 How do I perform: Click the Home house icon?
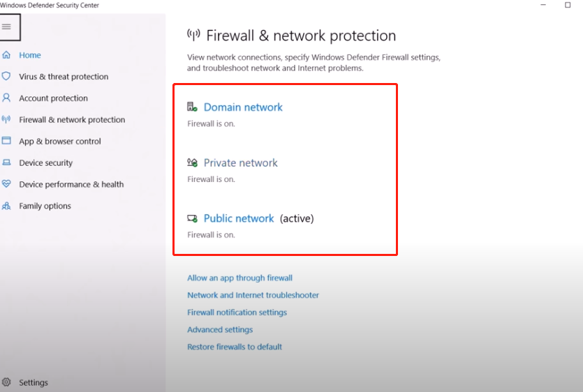point(6,55)
